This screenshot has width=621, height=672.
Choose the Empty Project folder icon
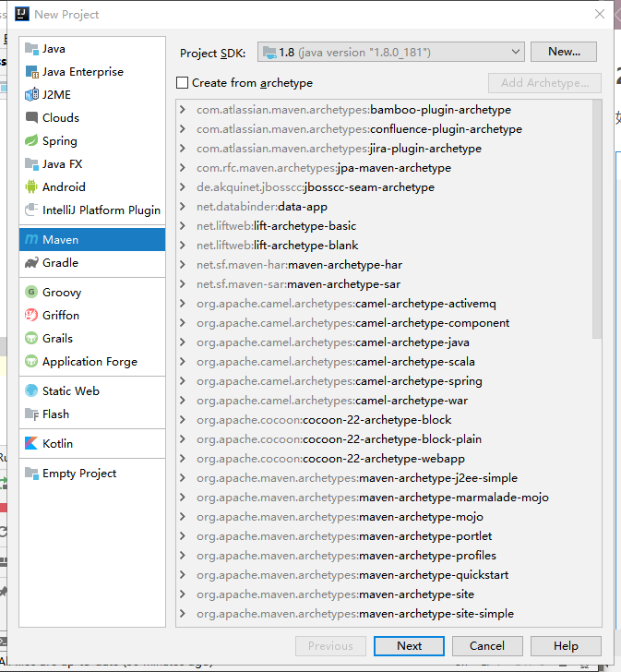coord(31,474)
